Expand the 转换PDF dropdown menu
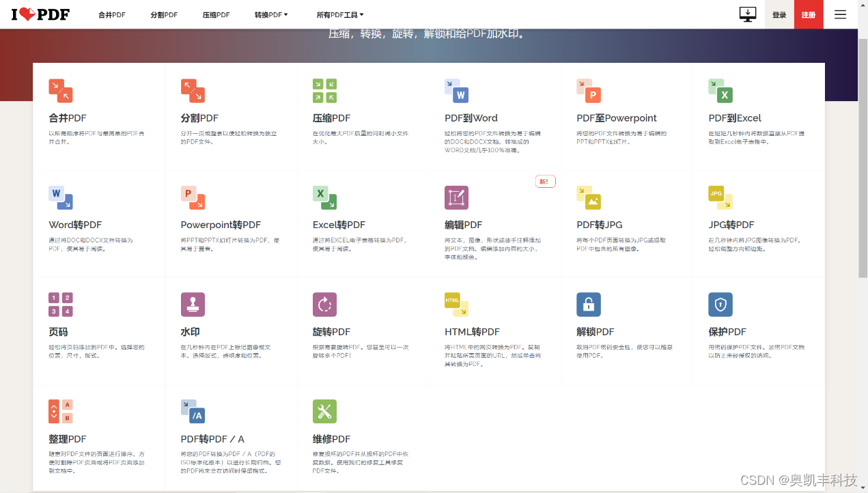Screen dimensions: 868x493 [270, 14]
